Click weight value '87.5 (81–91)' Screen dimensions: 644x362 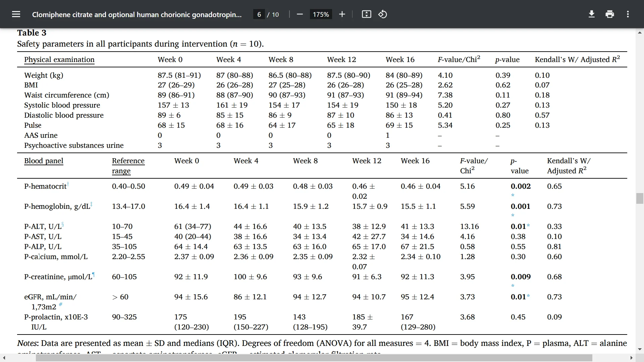tap(179, 75)
